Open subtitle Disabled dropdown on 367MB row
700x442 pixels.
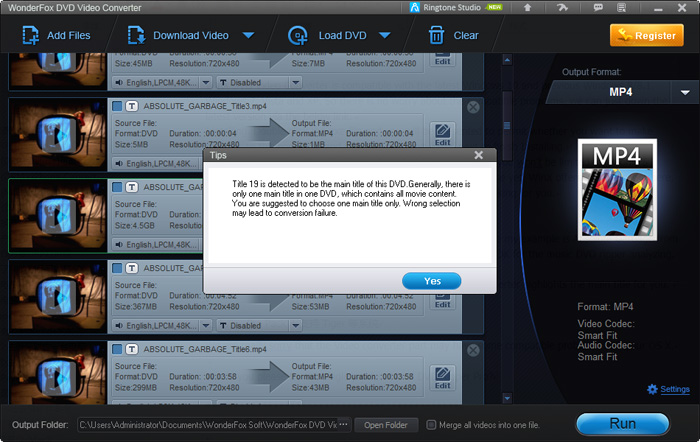[296, 325]
